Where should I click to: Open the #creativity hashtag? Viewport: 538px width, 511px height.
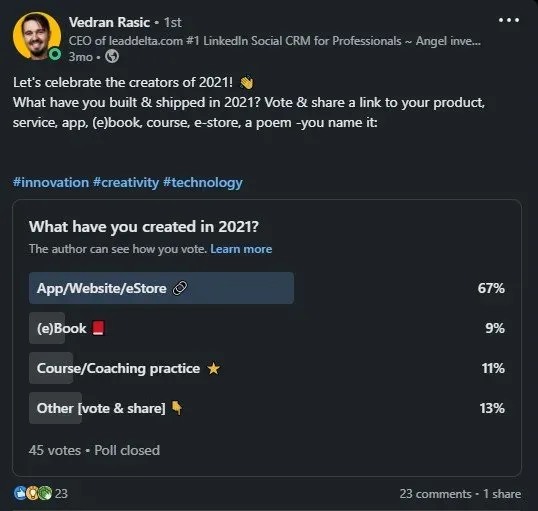click(126, 183)
